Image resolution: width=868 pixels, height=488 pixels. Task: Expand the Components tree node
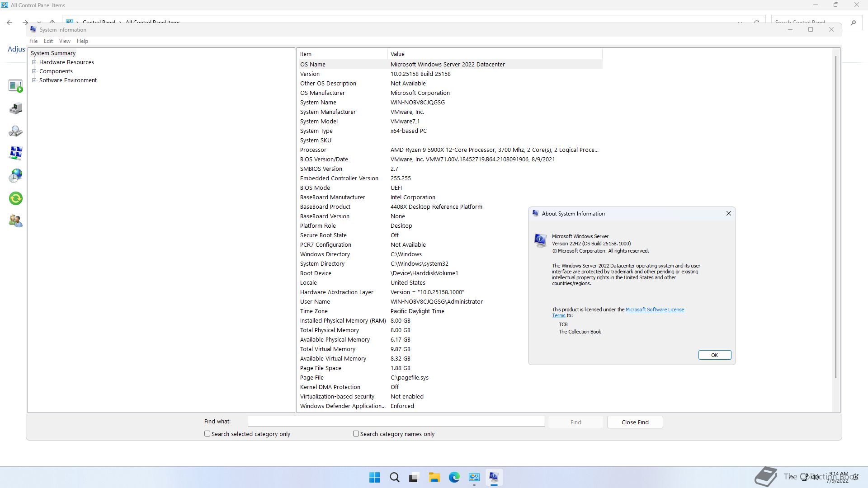pyautogui.click(x=34, y=71)
